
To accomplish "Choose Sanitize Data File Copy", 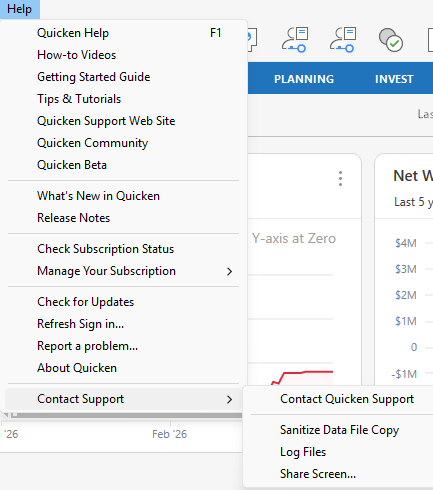I will (x=339, y=430).
